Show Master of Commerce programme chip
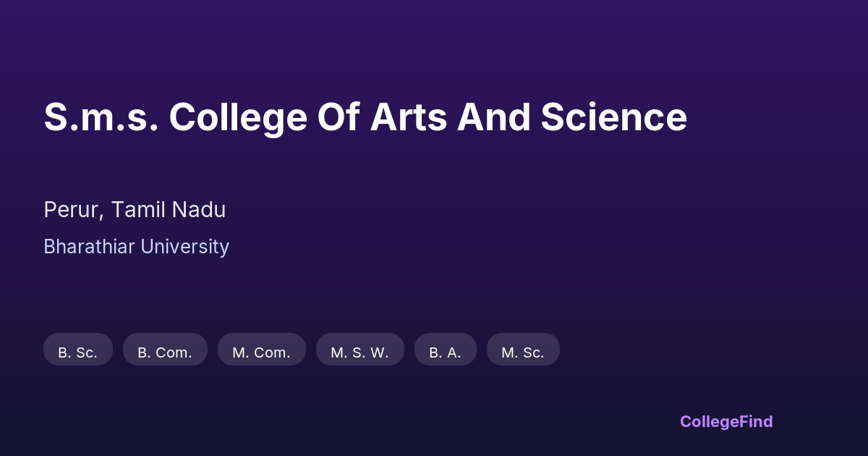Image resolution: width=868 pixels, height=456 pixels. [261, 350]
